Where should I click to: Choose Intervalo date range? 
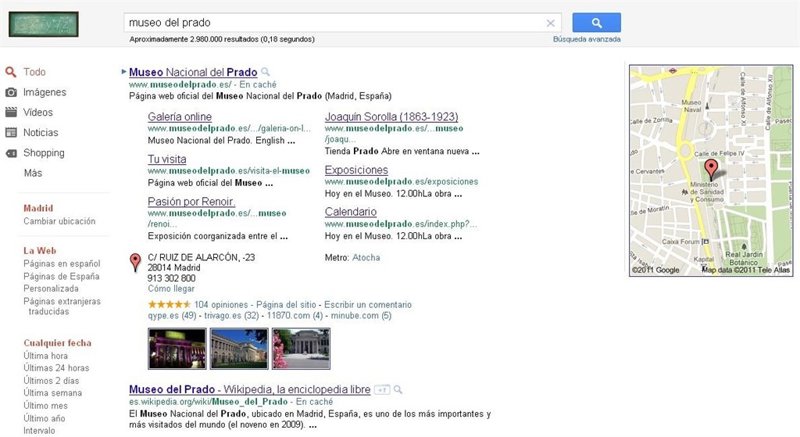point(39,431)
